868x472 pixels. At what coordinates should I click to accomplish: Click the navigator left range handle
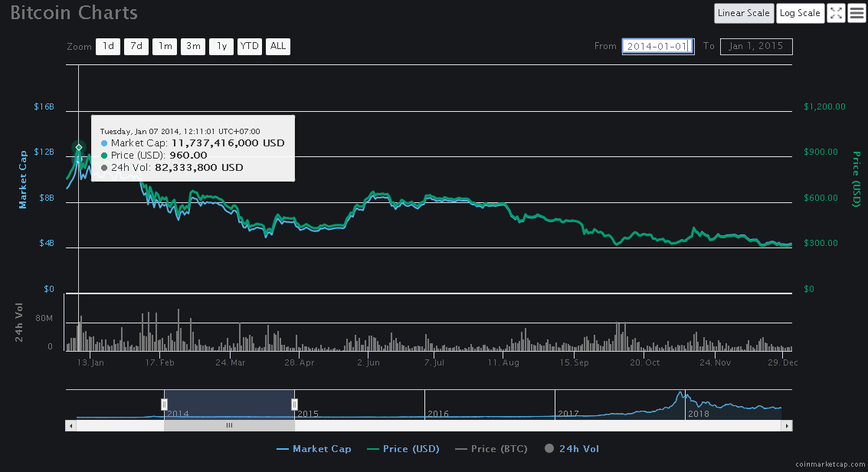(165, 405)
